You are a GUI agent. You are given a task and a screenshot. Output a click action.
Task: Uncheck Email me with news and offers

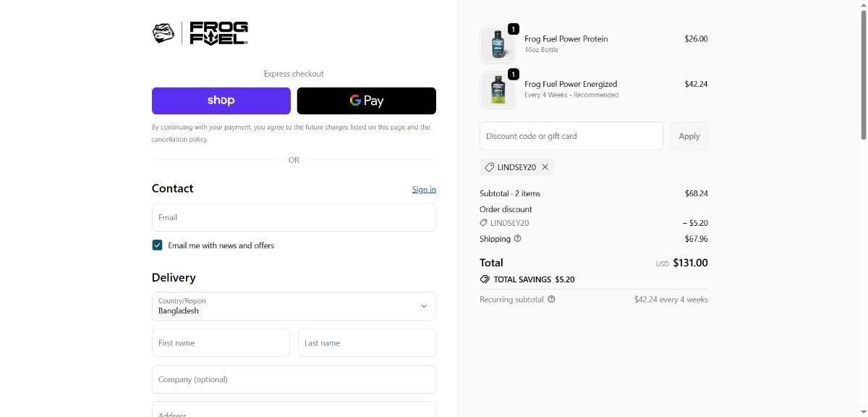(157, 245)
